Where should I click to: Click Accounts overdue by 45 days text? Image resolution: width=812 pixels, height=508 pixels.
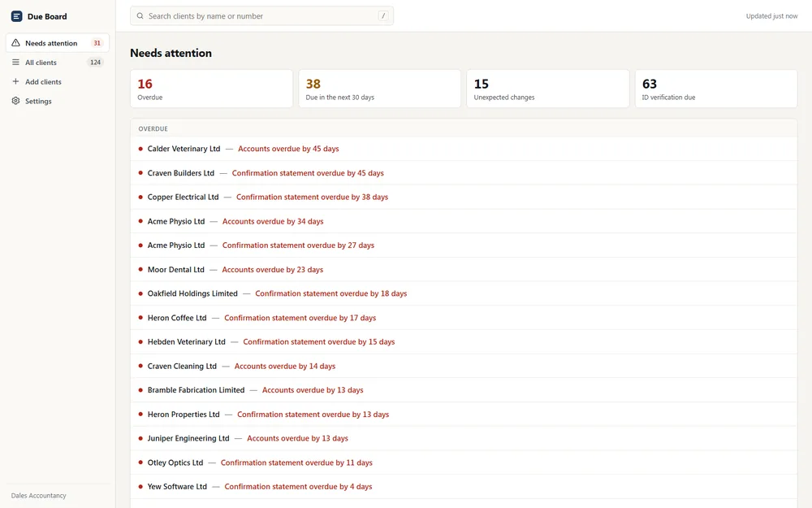tap(288, 149)
